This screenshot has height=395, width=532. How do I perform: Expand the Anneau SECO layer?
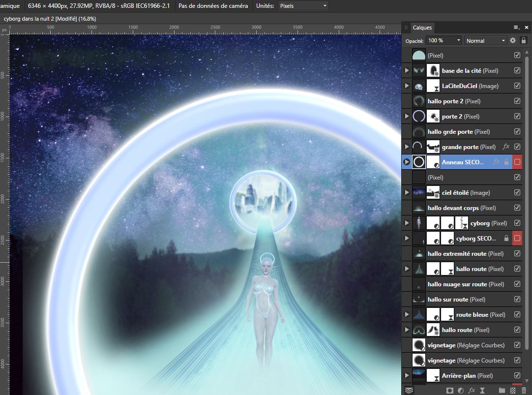407,162
